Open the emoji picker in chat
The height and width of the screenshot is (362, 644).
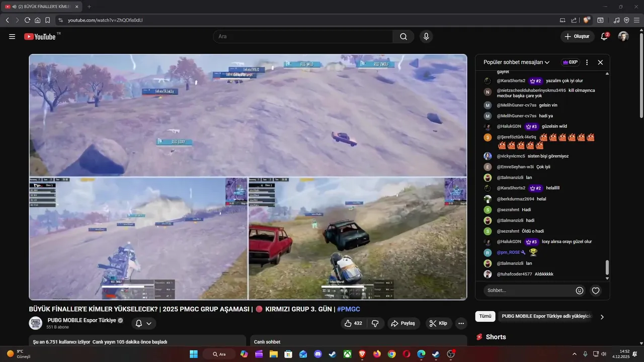pos(580,291)
